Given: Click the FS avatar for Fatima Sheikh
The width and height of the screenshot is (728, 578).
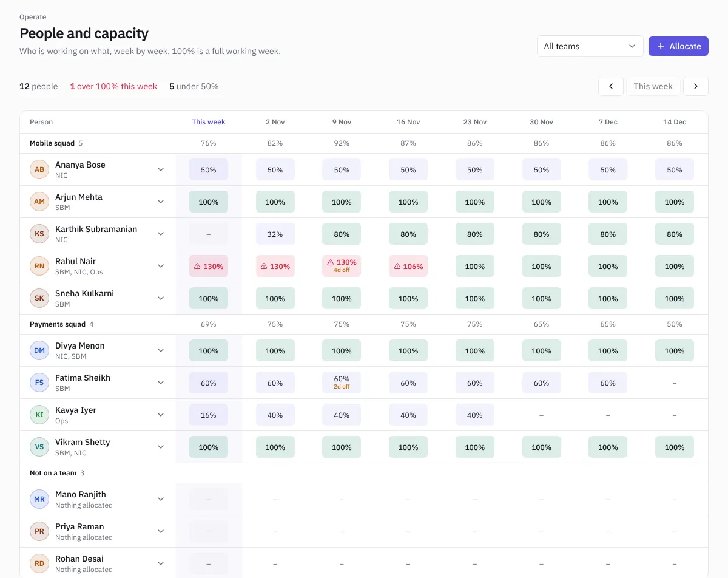Looking at the screenshot, I should [x=39, y=382].
